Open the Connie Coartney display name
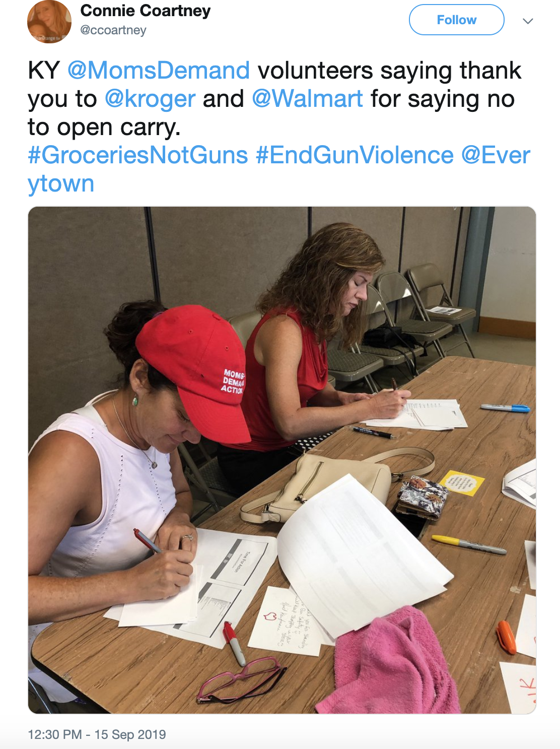The height and width of the screenshot is (749, 560). pos(145,11)
